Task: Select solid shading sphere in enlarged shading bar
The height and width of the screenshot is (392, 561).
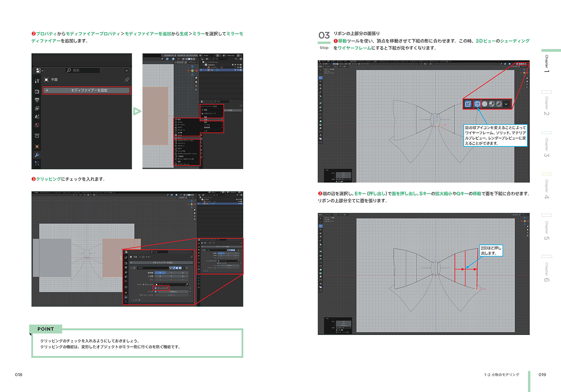Action: (485, 104)
